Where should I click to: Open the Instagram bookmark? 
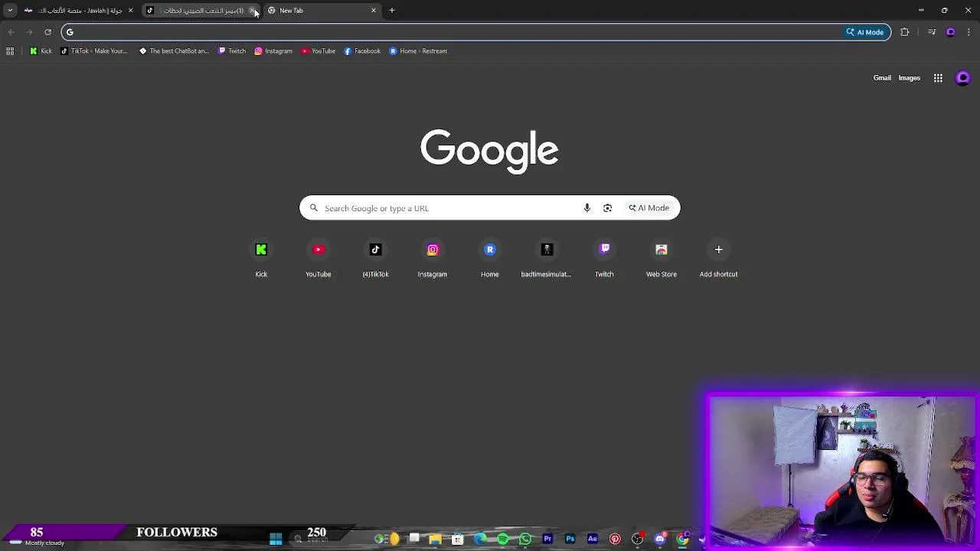click(x=273, y=51)
